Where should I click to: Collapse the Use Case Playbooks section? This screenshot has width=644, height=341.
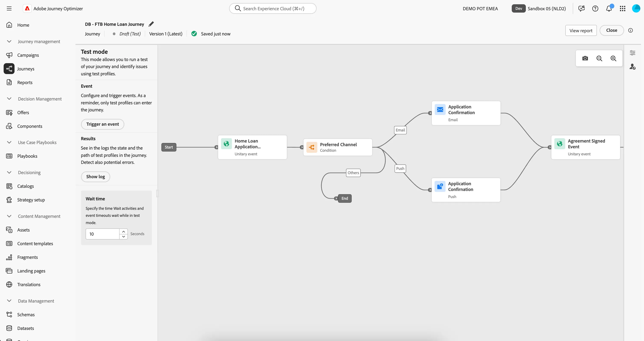point(9,142)
